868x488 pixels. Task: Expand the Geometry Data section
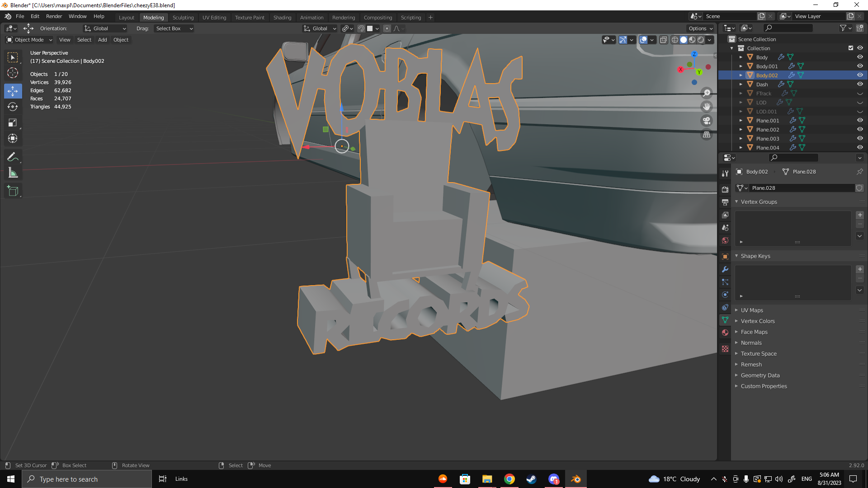click(x=760, y=375)
